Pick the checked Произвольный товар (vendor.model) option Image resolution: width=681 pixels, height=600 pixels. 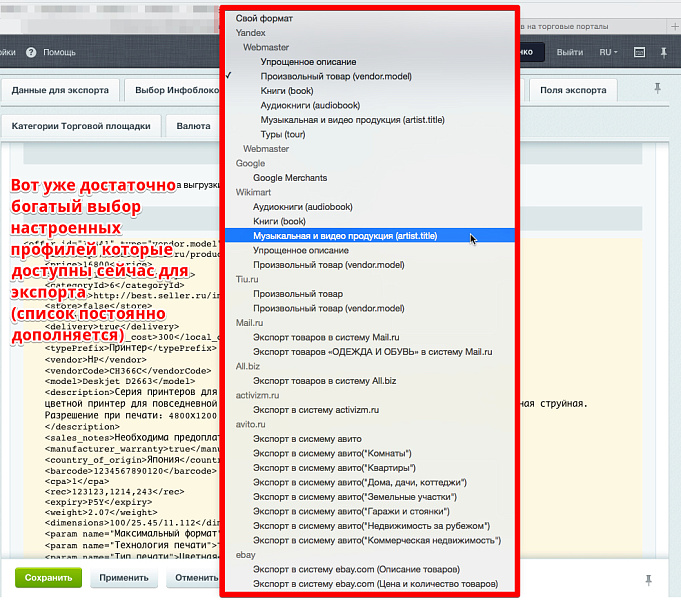(x=335, y=76)
